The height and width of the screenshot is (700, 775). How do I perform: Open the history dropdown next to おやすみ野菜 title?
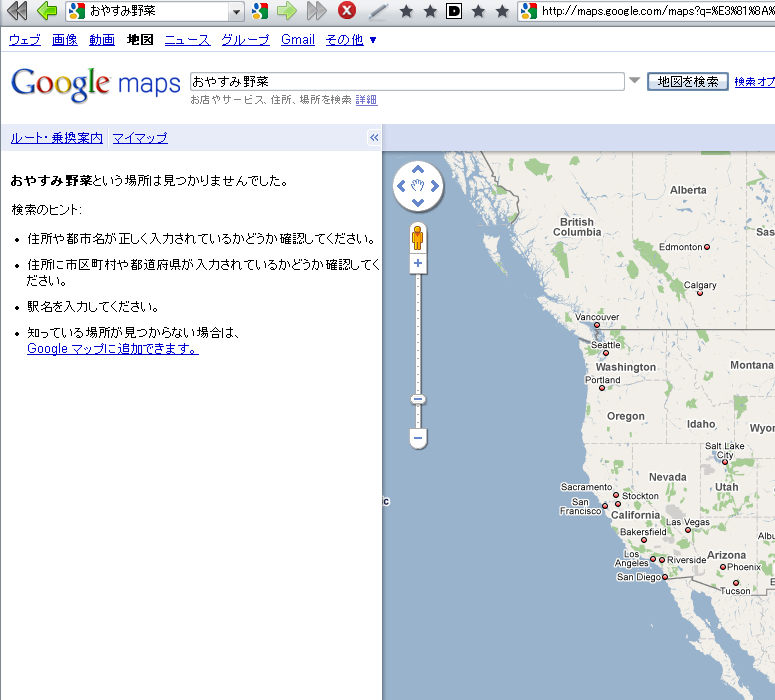237,11
